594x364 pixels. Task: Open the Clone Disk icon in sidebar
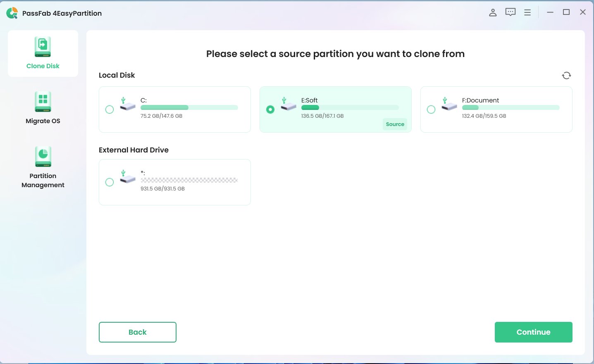pos(43,47)
